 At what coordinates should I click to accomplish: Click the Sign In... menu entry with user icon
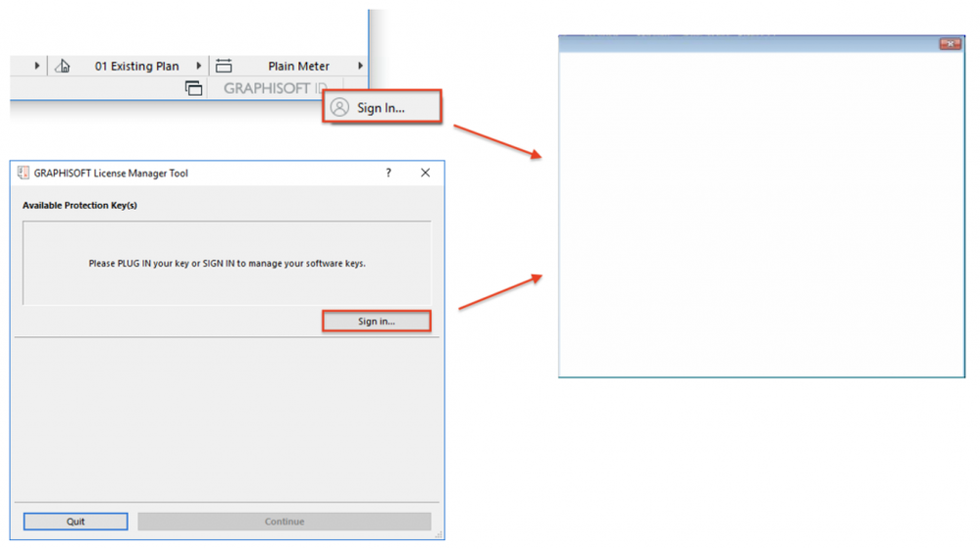(x=382, y=107)
